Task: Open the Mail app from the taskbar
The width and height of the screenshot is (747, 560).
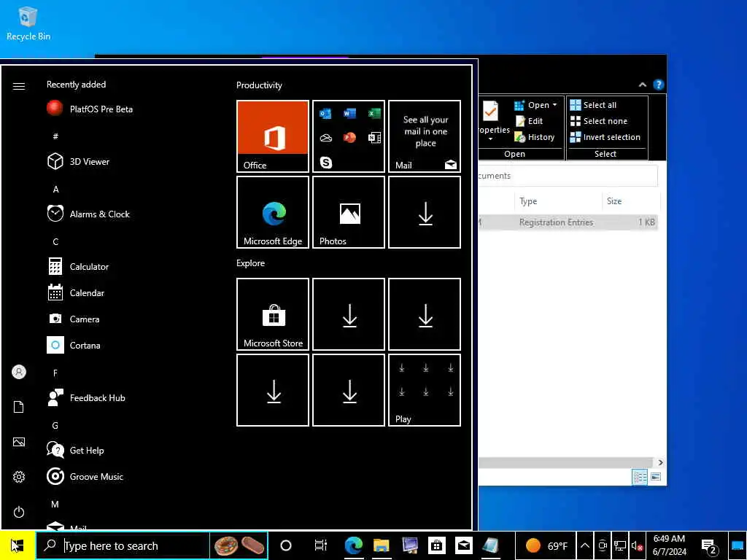Action: (x=463, y=545)
